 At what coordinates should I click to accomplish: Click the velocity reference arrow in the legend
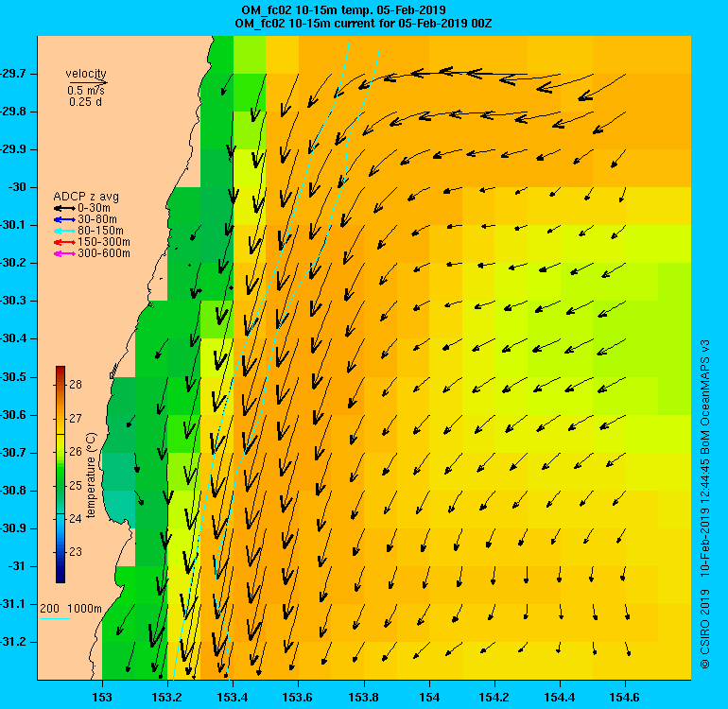(87, 83)
